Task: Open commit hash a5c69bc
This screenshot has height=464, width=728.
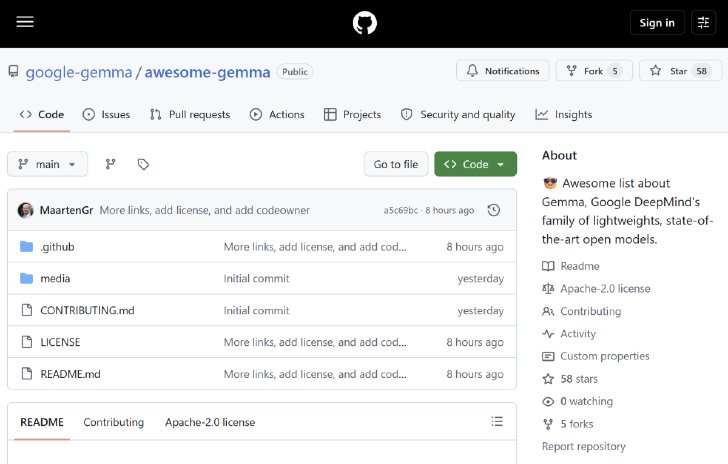Action: (x=401, y=210)
